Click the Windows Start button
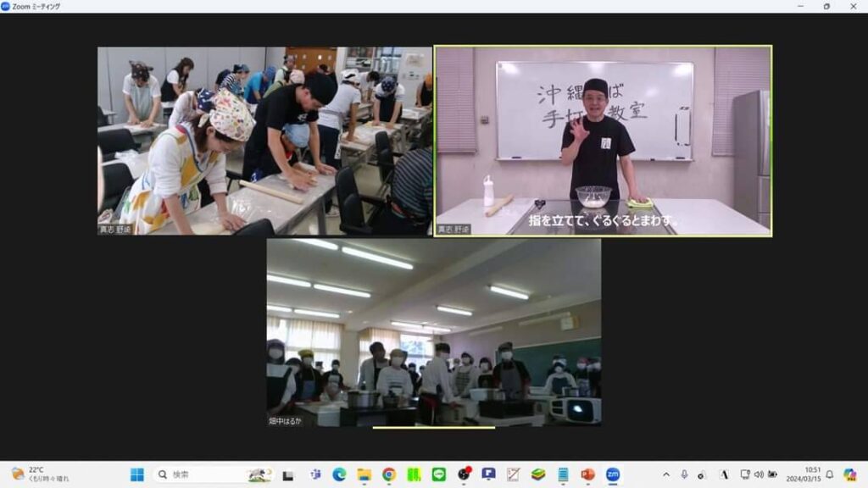868x488 pixels. pos(137,474)
